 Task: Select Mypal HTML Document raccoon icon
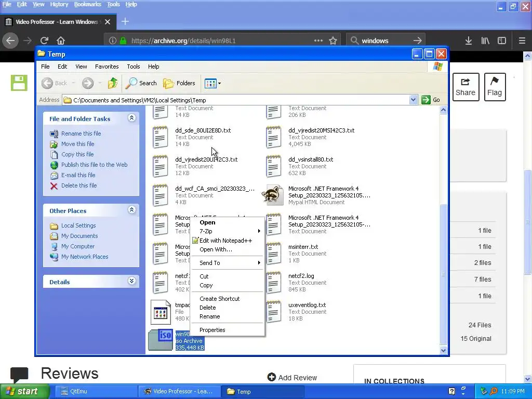click(273, 195)
